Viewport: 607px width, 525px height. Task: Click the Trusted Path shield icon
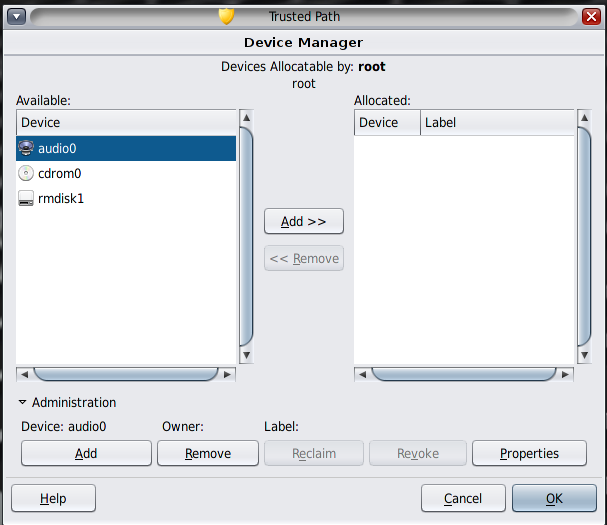(x=226, y=16)
